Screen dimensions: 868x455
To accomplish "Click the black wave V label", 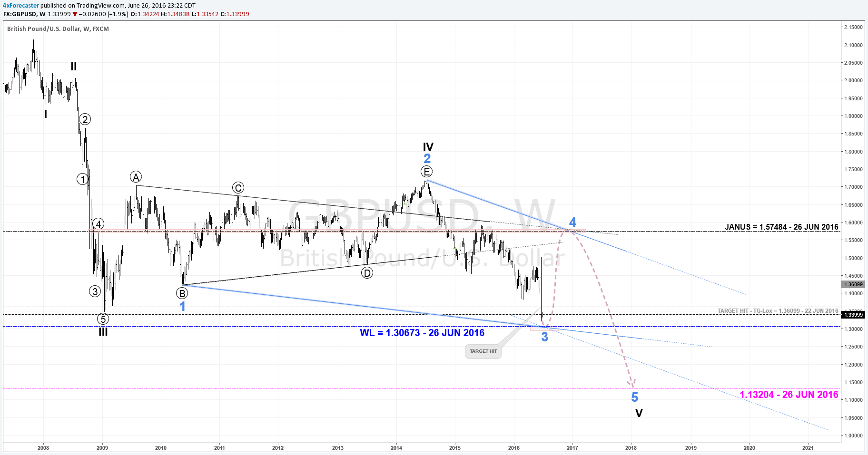I will click(639, 413).
